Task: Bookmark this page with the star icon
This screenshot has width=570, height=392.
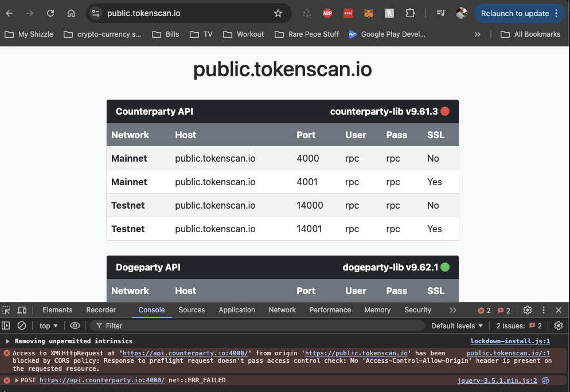Action: pos(278,13)
